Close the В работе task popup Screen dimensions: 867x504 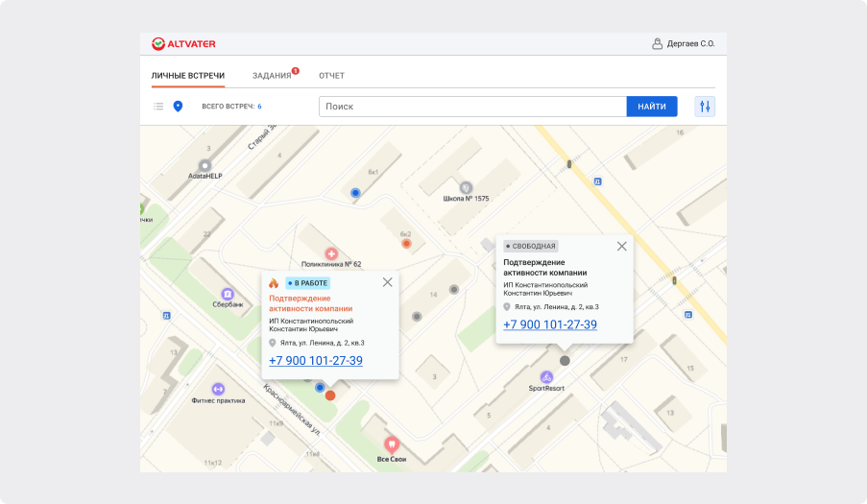coord(388,282)
